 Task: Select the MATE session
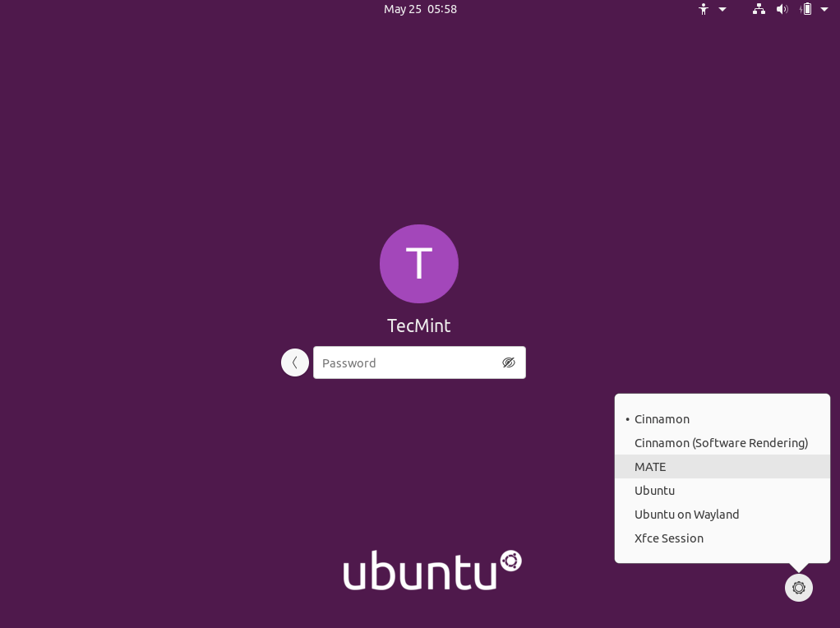point(722,467)
